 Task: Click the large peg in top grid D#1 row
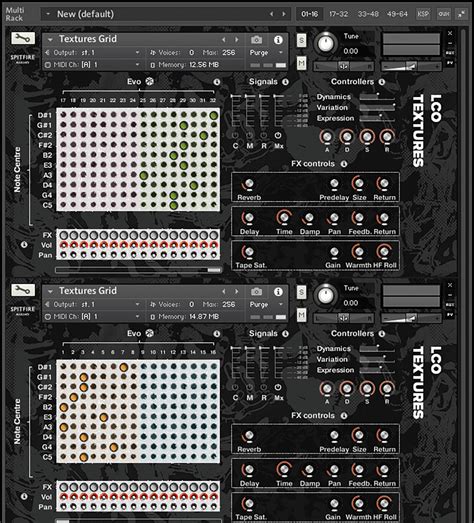(x=213, y=115)
